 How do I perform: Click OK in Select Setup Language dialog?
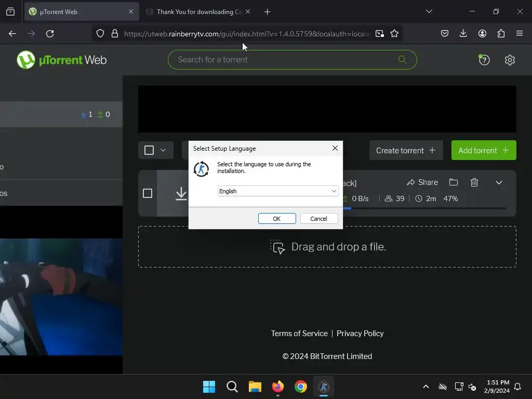(277, 219)
